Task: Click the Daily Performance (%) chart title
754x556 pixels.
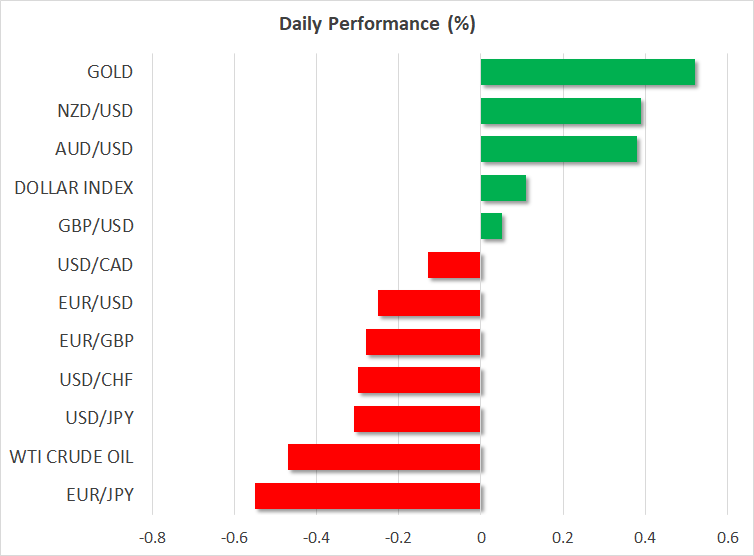Action: tap(377, 23)
